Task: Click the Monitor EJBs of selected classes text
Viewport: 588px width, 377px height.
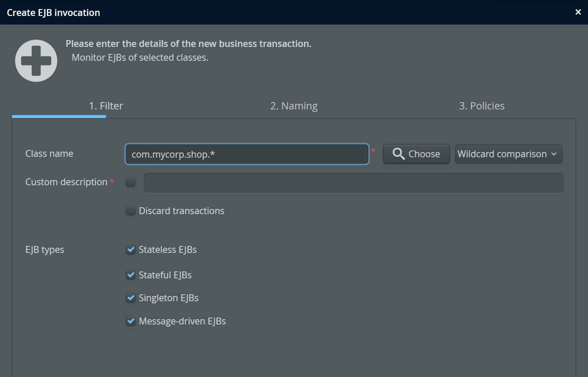Action: (140, 58)
